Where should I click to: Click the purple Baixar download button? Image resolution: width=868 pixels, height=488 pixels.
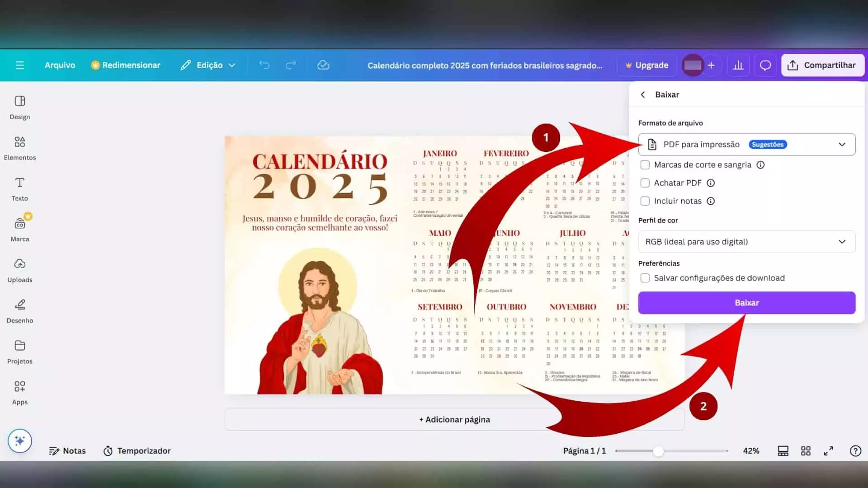pyautogui.click(x=746, y=303)
